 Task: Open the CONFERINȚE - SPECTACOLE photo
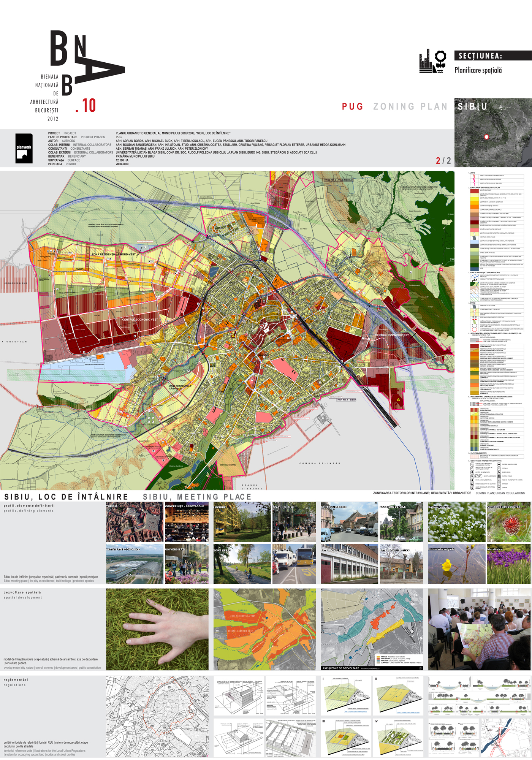pos(187,522)
